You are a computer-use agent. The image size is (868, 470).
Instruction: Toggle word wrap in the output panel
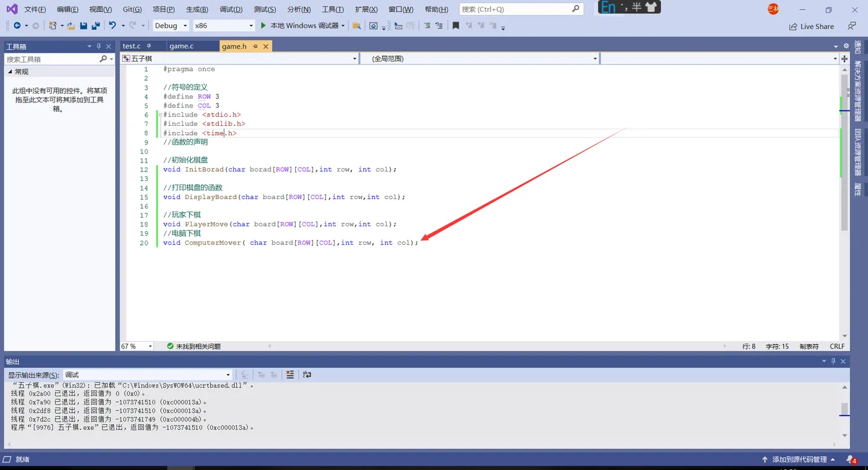pyautogui.click(x=307, y=375)
